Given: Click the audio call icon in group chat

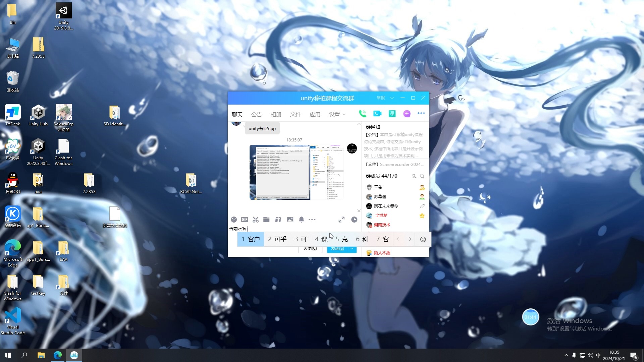Looking at the screenshot, I should coord(362,114).
